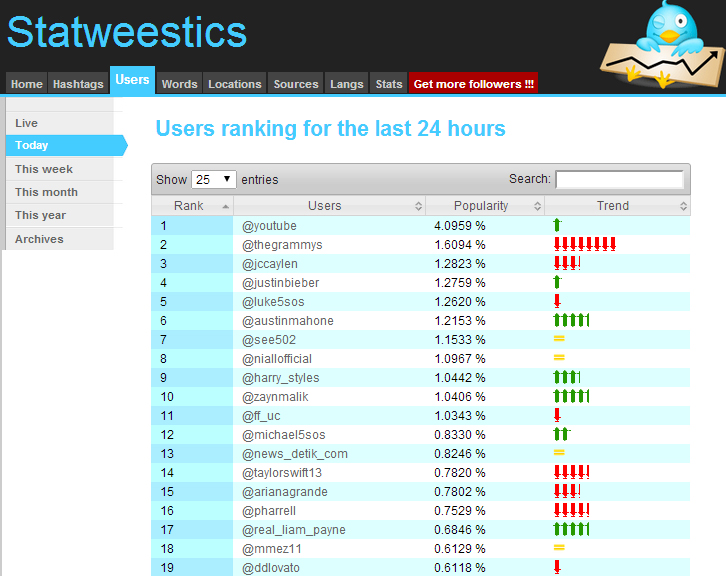The width and height of the screenshot is (726, 576).
Task: Click the red down arrow for @luke5sos
Action: pyautogui.click(x=557, y=301)
